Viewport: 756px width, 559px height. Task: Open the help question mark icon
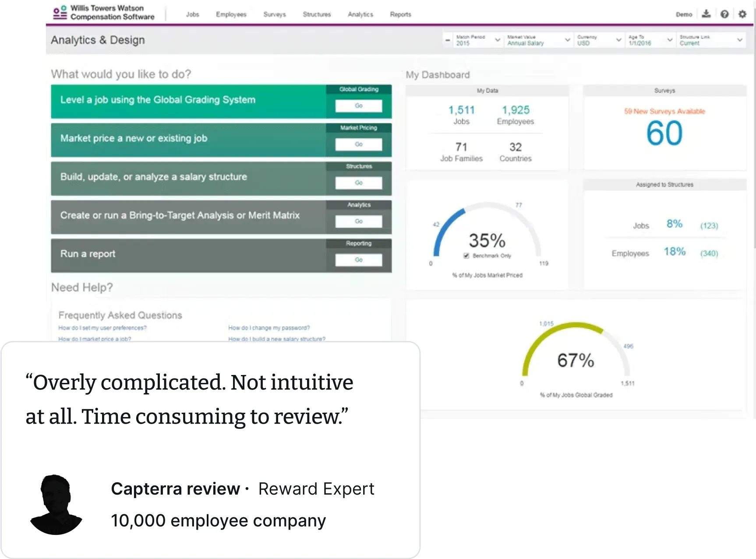pos(724,14)
